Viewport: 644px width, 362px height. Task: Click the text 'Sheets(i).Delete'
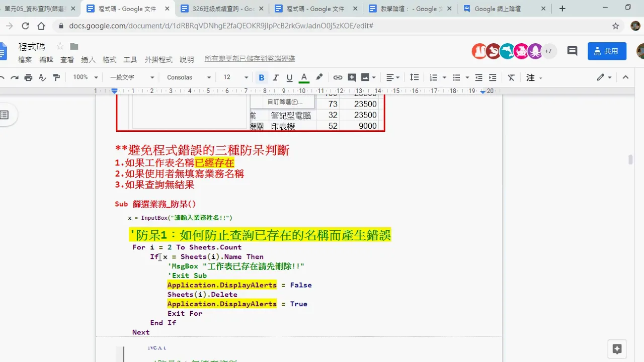pos(202,295)
